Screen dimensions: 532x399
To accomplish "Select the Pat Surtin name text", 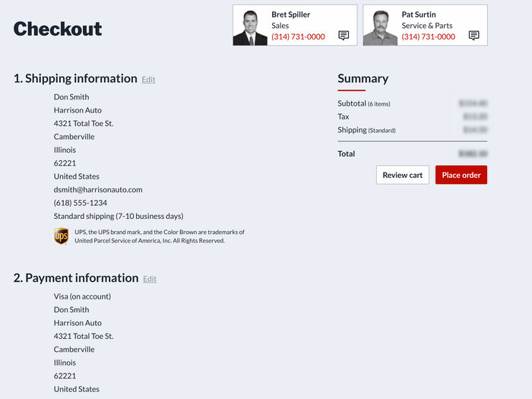I will coord(419,14).
